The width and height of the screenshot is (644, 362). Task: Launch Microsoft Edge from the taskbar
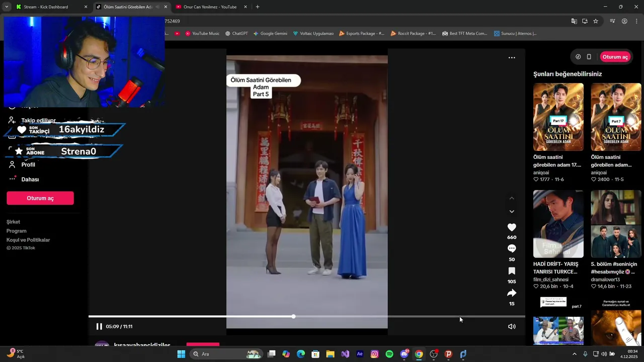(301, 354)
